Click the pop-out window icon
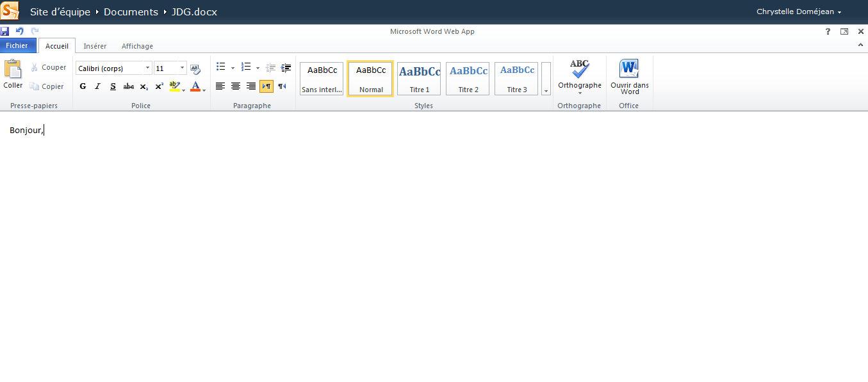Image resolution: width=868 pixels, height=382 pixels. tap(844, 31)
